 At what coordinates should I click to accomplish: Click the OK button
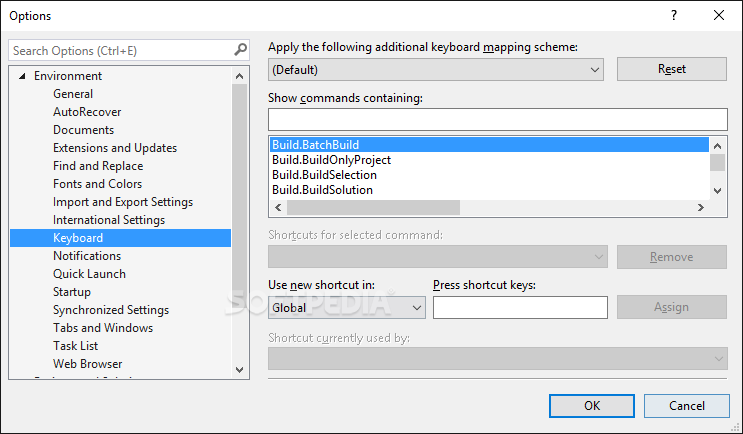tap(592, 406)
